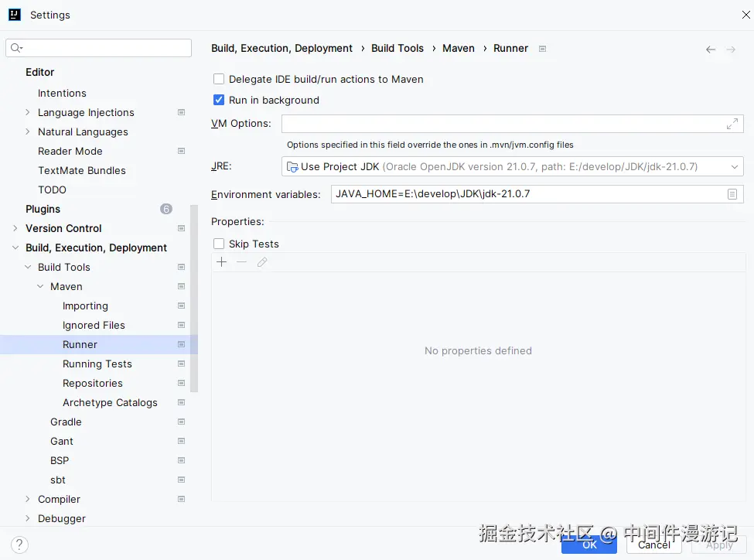The image size is (754, 560).
Task: Click project icon next to Maven row
Action: 181,286
